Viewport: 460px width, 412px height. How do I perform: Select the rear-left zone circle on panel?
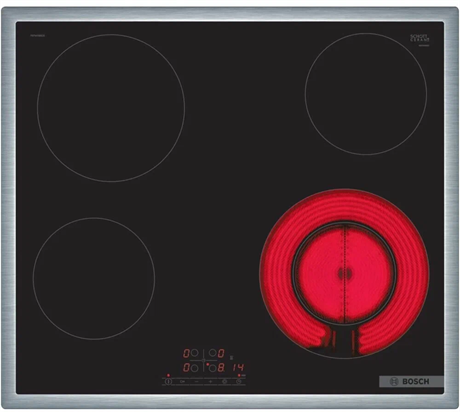click(194, 353)
